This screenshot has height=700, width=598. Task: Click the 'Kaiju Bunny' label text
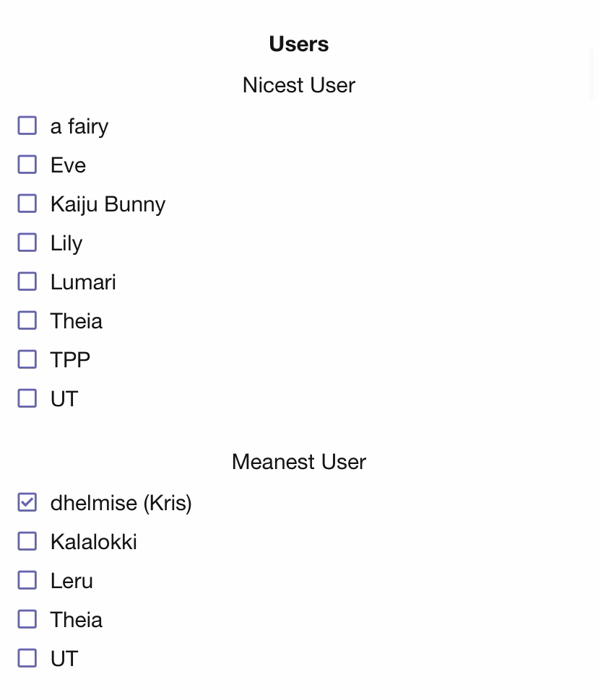click(108, 204)
